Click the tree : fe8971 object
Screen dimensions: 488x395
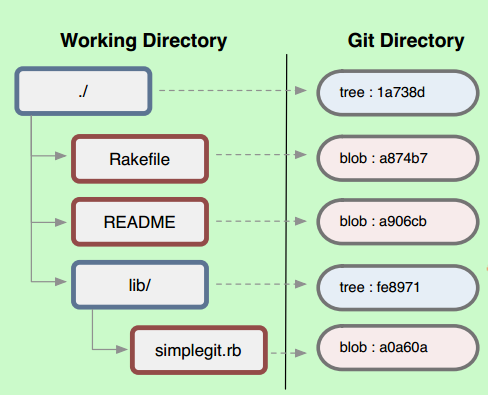pyautogui.click(x=398, y=287)
